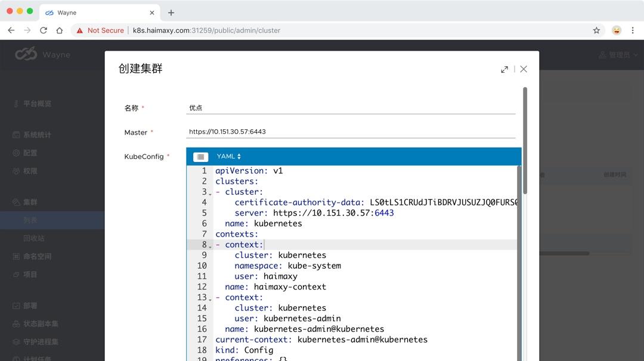Go to the browser home page
The height and width of the screenshot is (361, 644).
coord(60,30)
